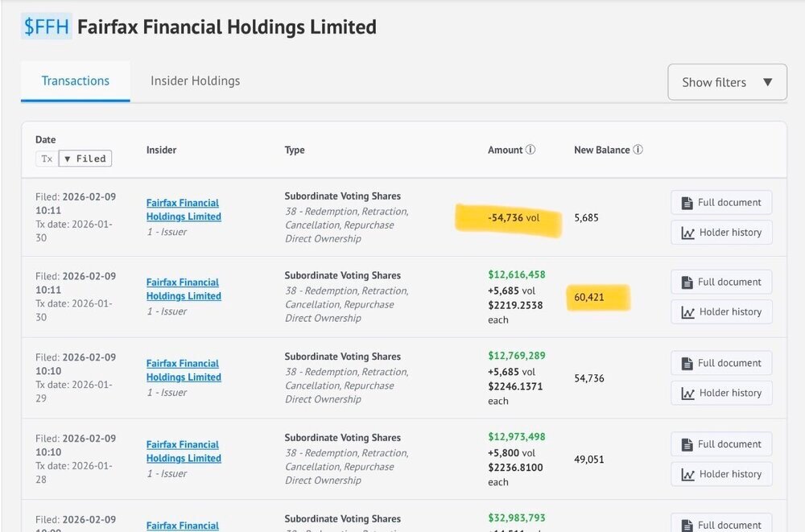Viewport: 805px width, 532px height.
Task: Open the $FFH ticker symbol badge
Action: pyautogui.click(x=46, y=27)
